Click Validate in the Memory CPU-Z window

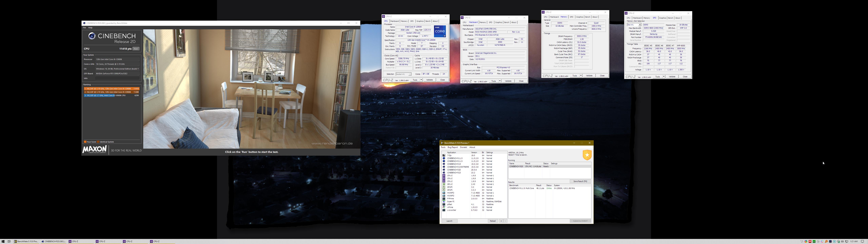coord(589,76)
